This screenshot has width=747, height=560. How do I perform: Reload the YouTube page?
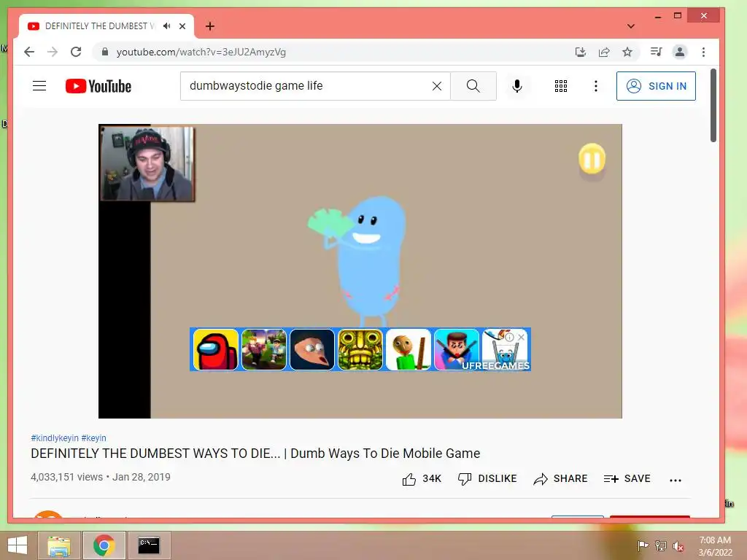[x=76, y=52]
